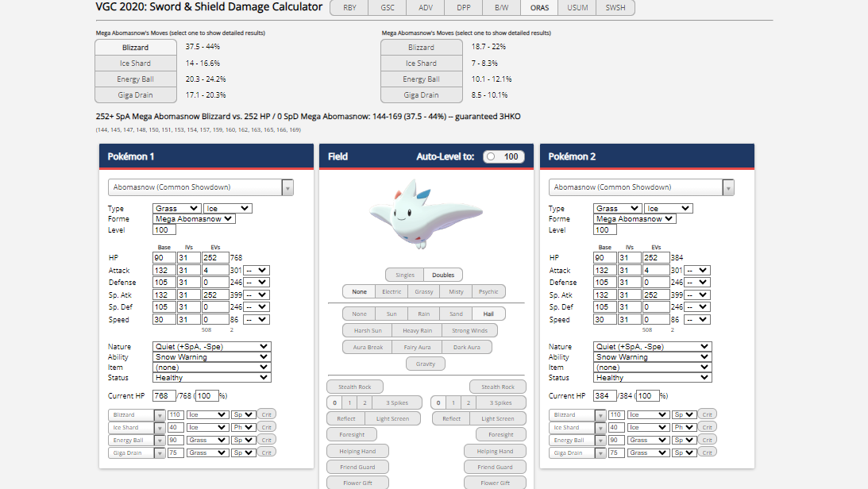Select the B/W generation tab
Image resolution: width=868 pixels, height=489 pixels.
[x=502, y=8]
